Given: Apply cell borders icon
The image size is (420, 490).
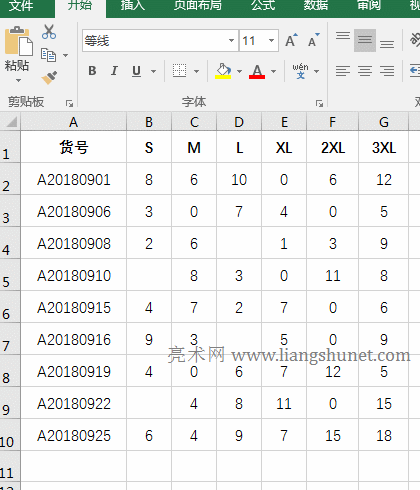Looking at the screenshot, I should [x=179, y=71].
